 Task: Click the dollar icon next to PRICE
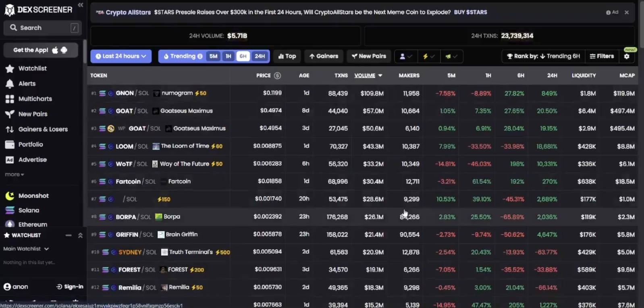[x=277, y=75]
